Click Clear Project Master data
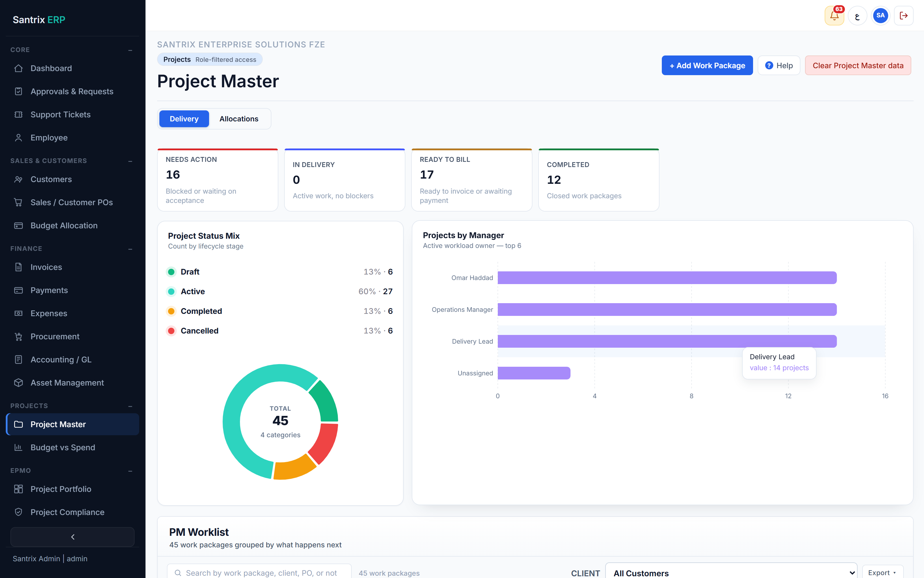The width and height of the screenshot is (924, 578). (858, 65)
